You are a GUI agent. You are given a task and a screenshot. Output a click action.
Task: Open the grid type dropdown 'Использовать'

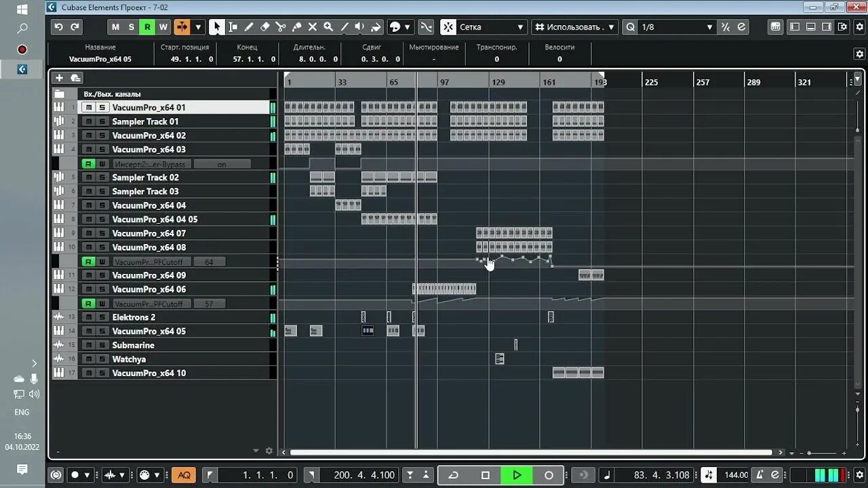[x=574, y=27]
